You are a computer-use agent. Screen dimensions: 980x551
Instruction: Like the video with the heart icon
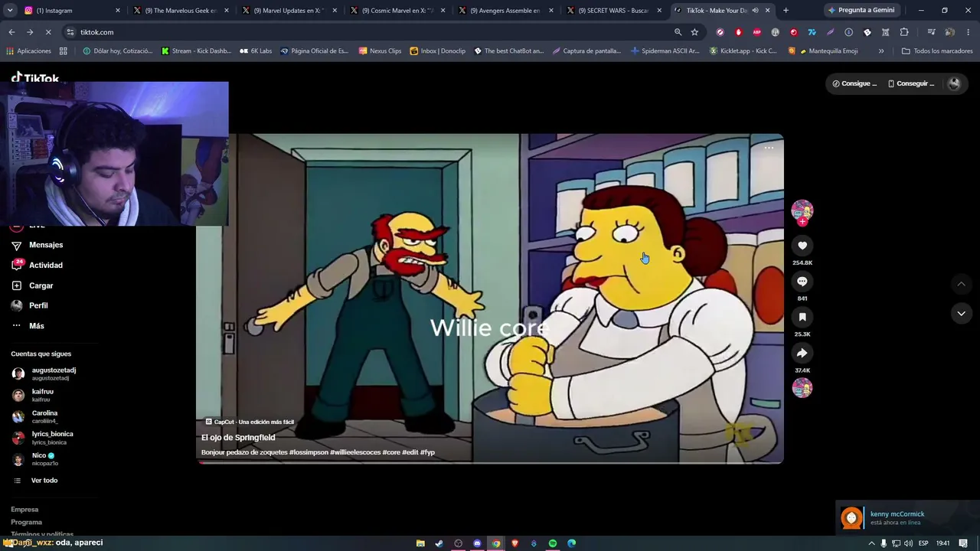(x=802, y=246)
